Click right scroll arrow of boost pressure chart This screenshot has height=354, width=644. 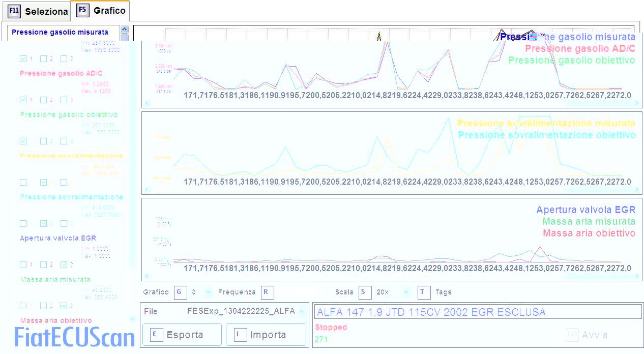pyautogui.click(x=637, y=190)
